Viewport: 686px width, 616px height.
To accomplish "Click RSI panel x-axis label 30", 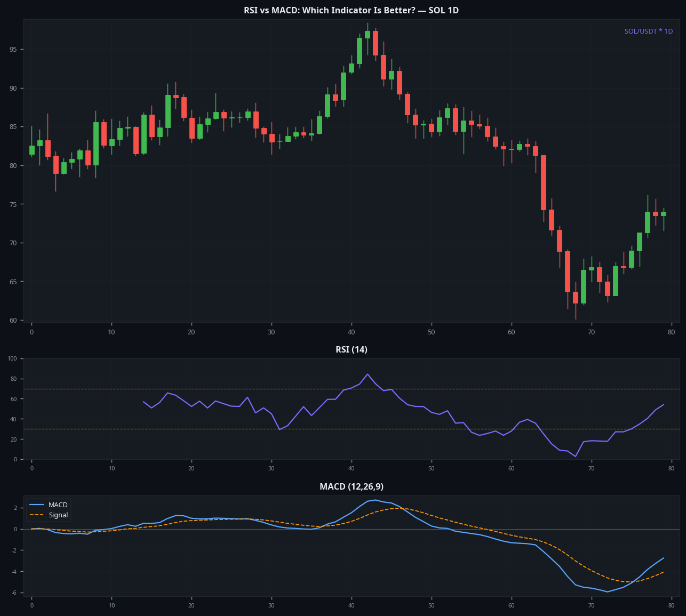I will tap(272, 469).
